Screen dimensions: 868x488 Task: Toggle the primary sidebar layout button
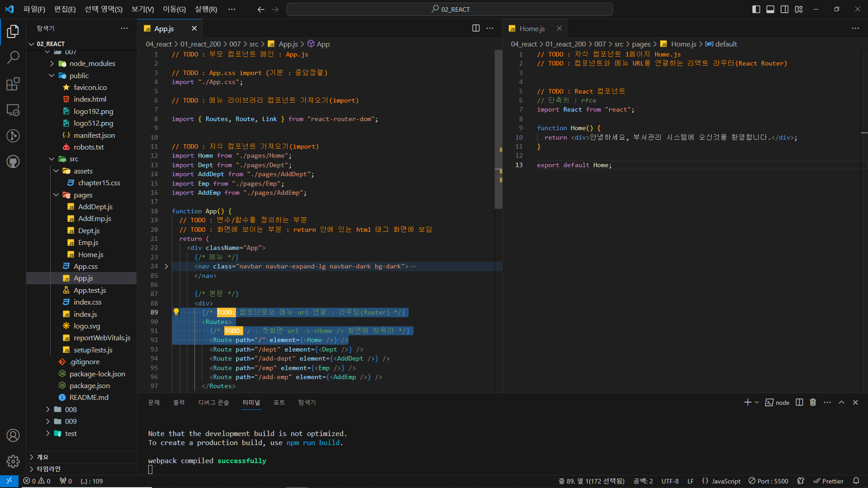[x=756, y=9]
